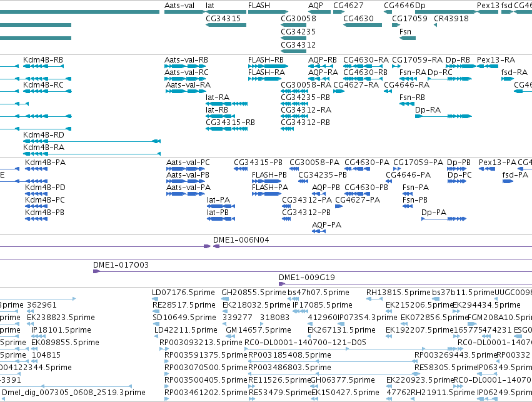
Task: Click the CG34312 gene bar
Action: 294,51
